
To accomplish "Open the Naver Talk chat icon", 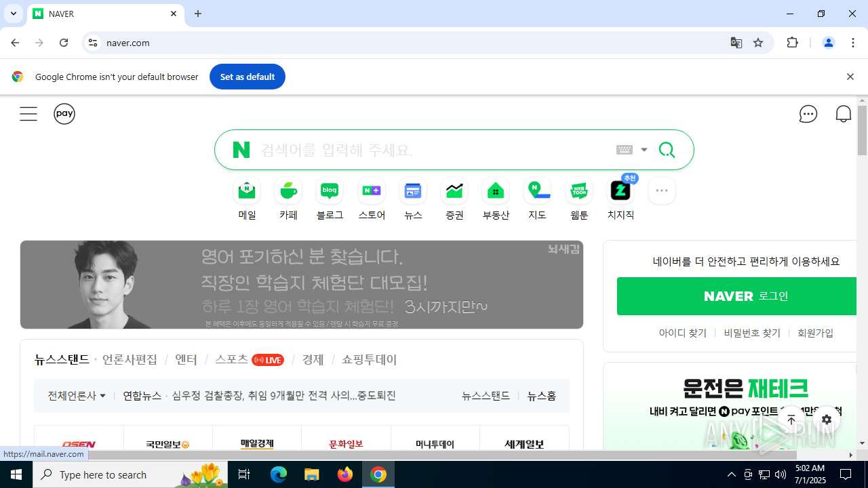I will pyautogui.click(x=808, y=114).
